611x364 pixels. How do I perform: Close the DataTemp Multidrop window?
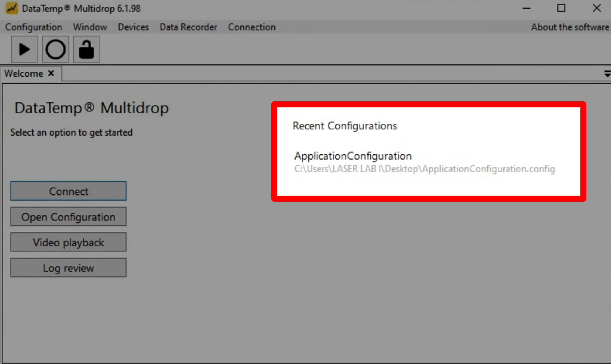[597, 8]
